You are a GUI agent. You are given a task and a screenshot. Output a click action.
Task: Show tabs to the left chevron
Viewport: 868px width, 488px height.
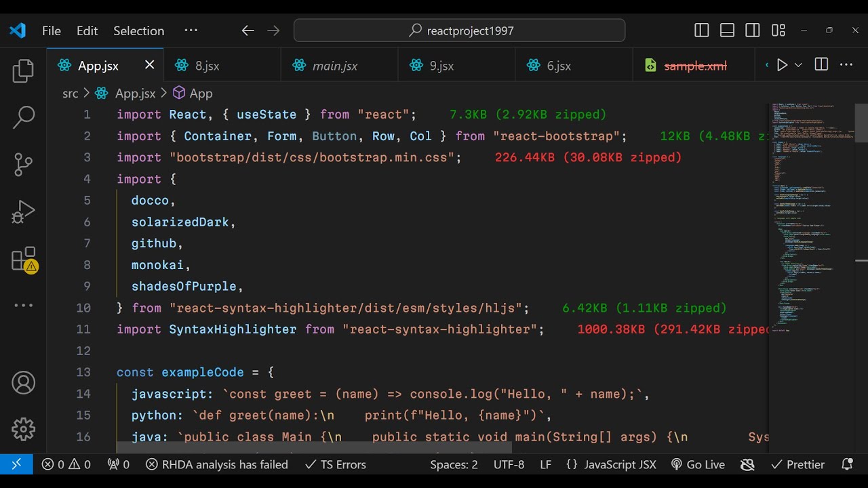point(767,65)
